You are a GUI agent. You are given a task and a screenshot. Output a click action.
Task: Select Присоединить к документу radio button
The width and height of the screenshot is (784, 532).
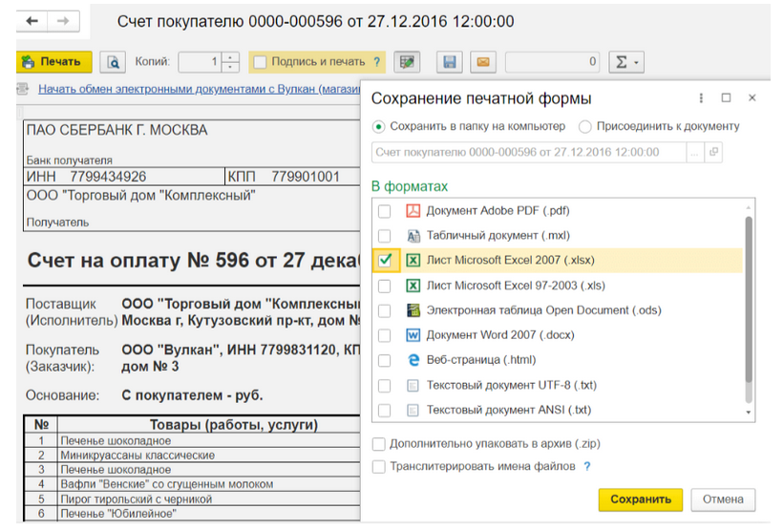pyautogui.click(x=584, y=126)
